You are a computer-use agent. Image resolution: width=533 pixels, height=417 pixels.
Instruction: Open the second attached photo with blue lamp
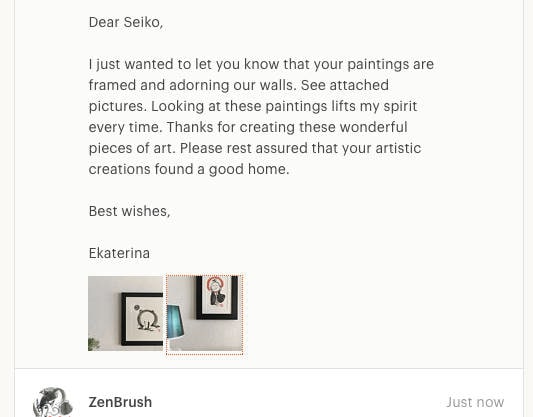(205, 313)
